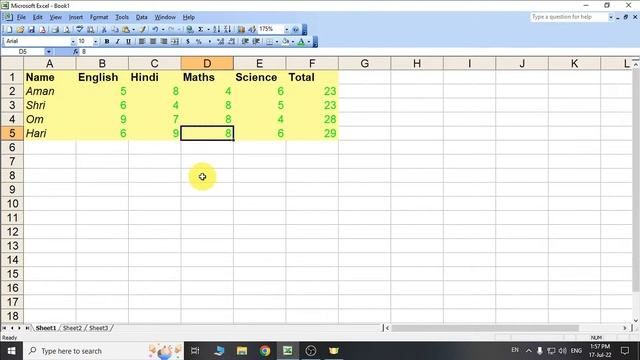Click the taskbar search box
This screenshot has height=360, width=640.
pos(104,351)
